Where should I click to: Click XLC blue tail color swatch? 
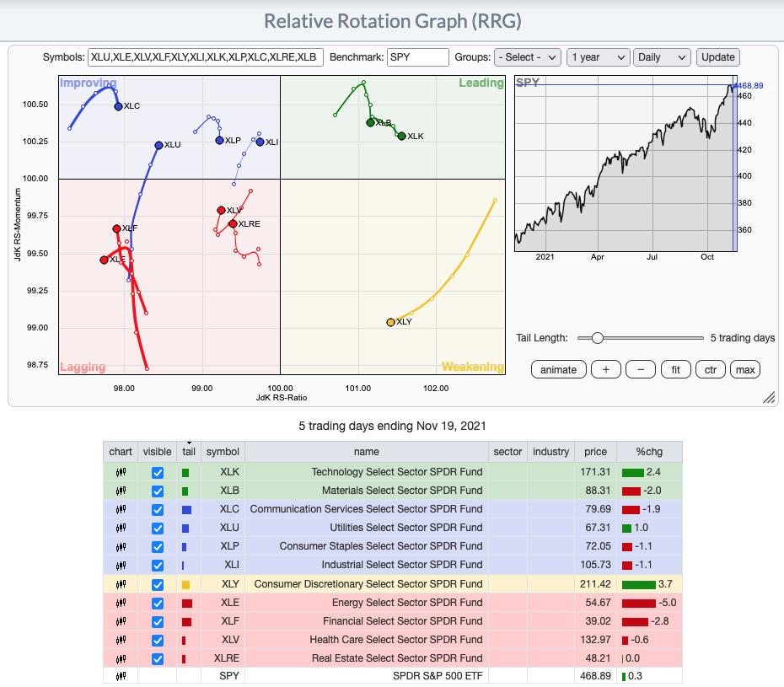[186, 509]
